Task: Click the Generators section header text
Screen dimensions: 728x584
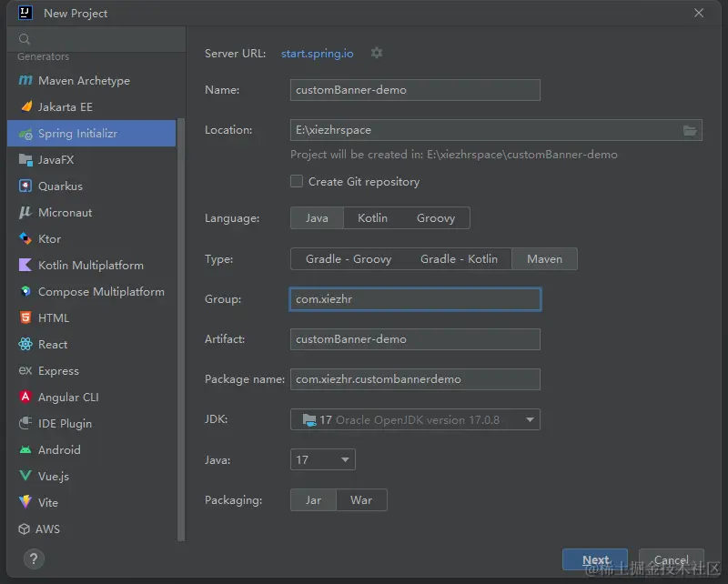Action: [43, 56]
